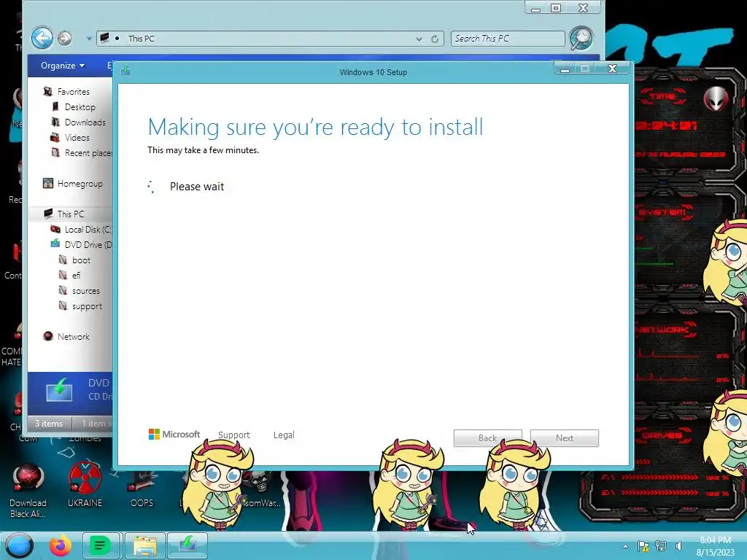
Task: Open Desktop in the Explorer sidebar
Action: (x=80, y=106)
